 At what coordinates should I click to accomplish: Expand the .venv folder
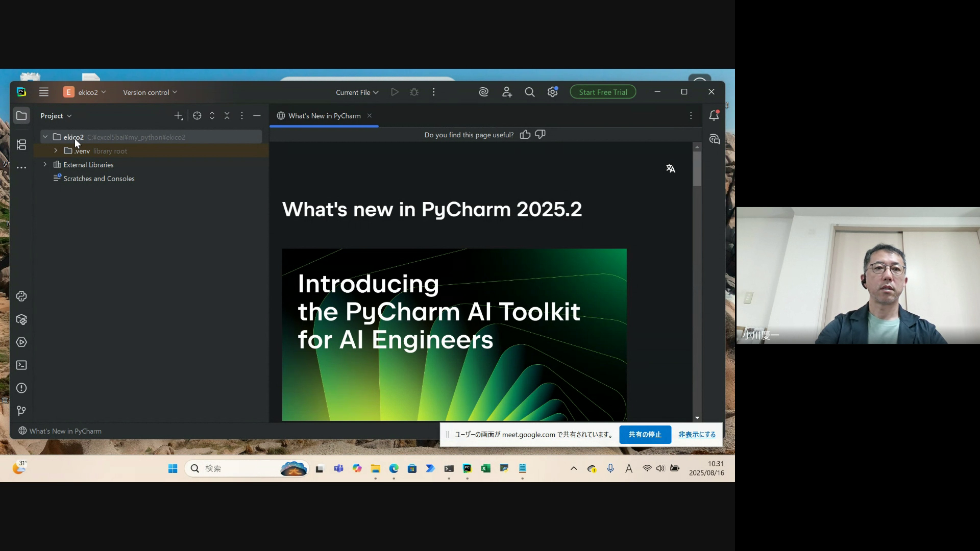[56, 151]
